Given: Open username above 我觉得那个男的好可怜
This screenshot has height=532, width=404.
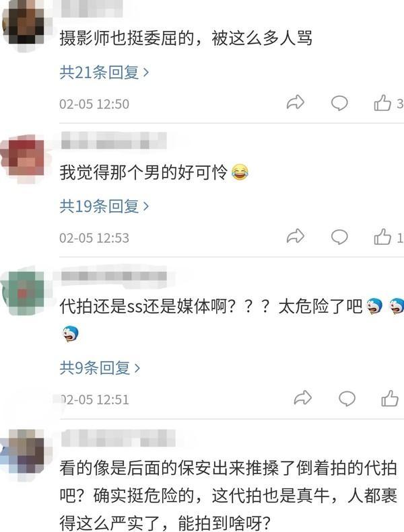Looking at the screenshot, I should coord(114,141).
